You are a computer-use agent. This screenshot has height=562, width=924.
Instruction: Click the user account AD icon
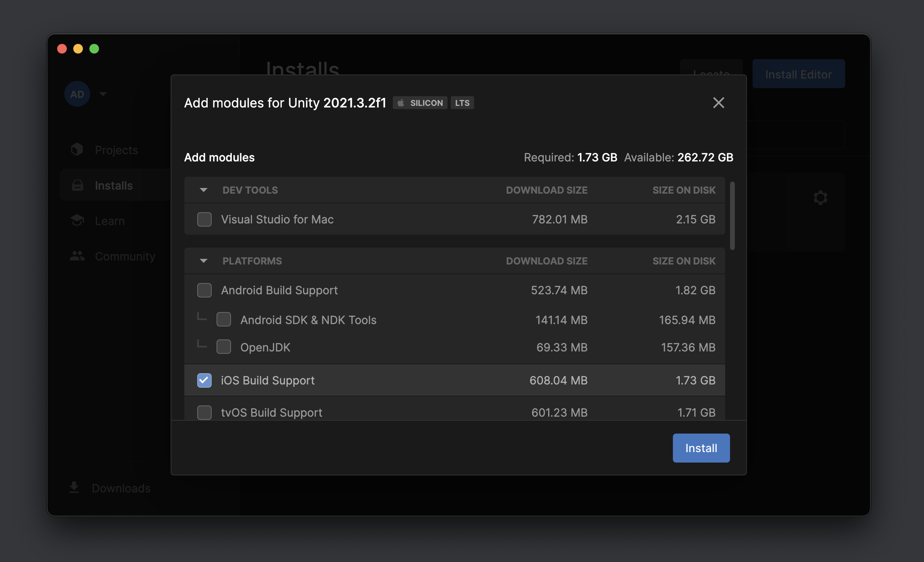click(x=77, y=94)
